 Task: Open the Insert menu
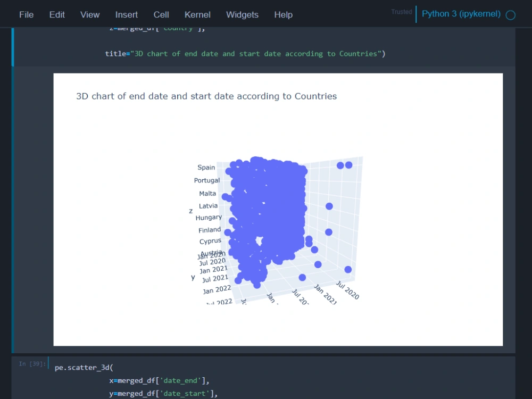(x=126, y=14)
